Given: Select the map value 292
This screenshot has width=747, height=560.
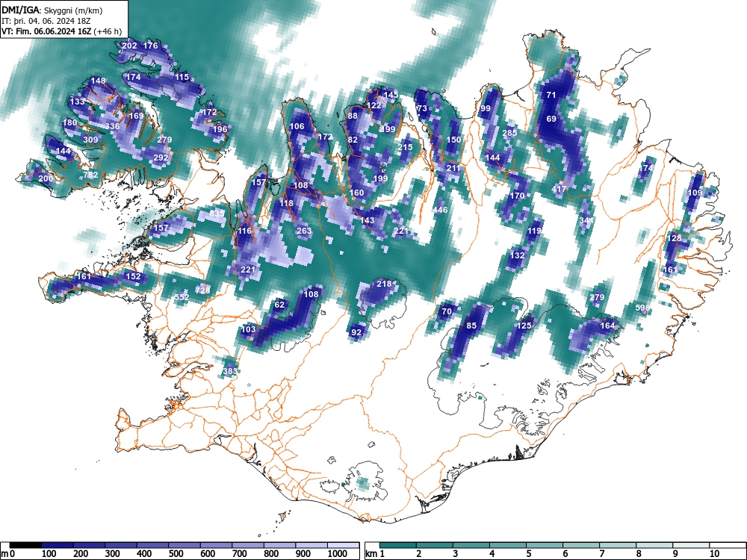Looking at the screenshot, I should click(x=161, y=158).
